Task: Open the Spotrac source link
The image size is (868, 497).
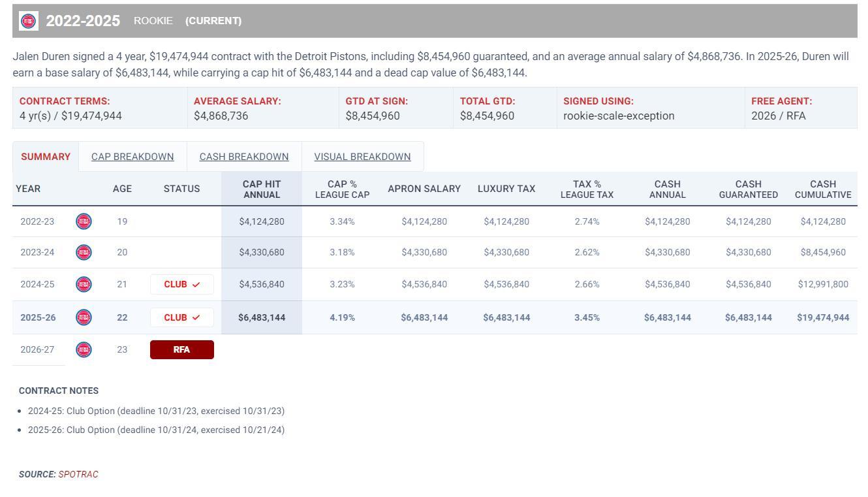Action: 78,474
